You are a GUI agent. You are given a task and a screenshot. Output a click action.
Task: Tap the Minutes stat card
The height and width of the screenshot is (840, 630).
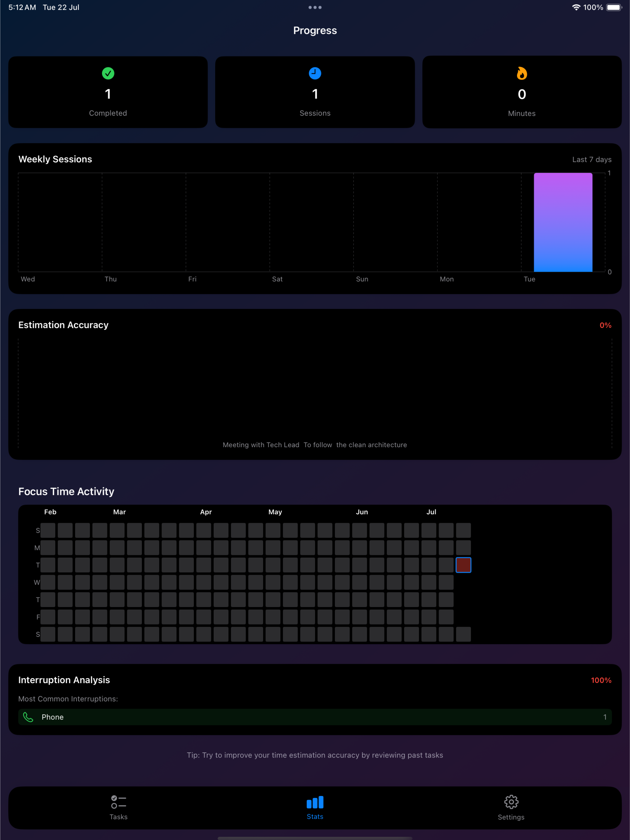tap(522, 92)
